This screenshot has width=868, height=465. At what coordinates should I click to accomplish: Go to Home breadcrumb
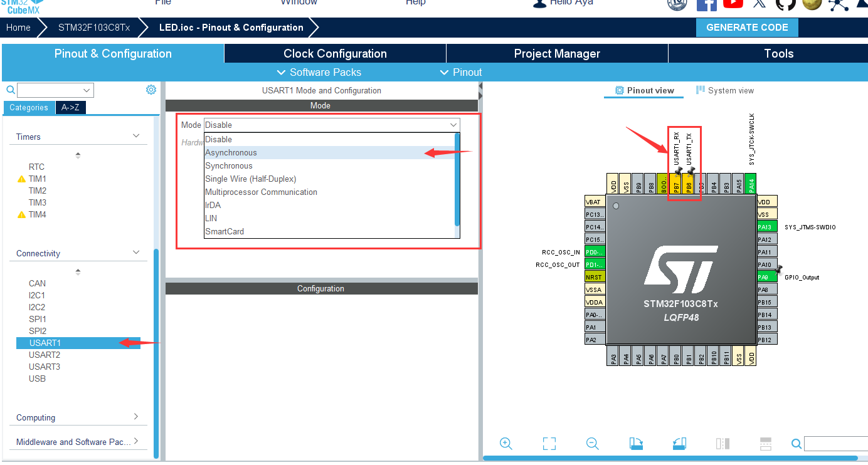tap(18, 28)
